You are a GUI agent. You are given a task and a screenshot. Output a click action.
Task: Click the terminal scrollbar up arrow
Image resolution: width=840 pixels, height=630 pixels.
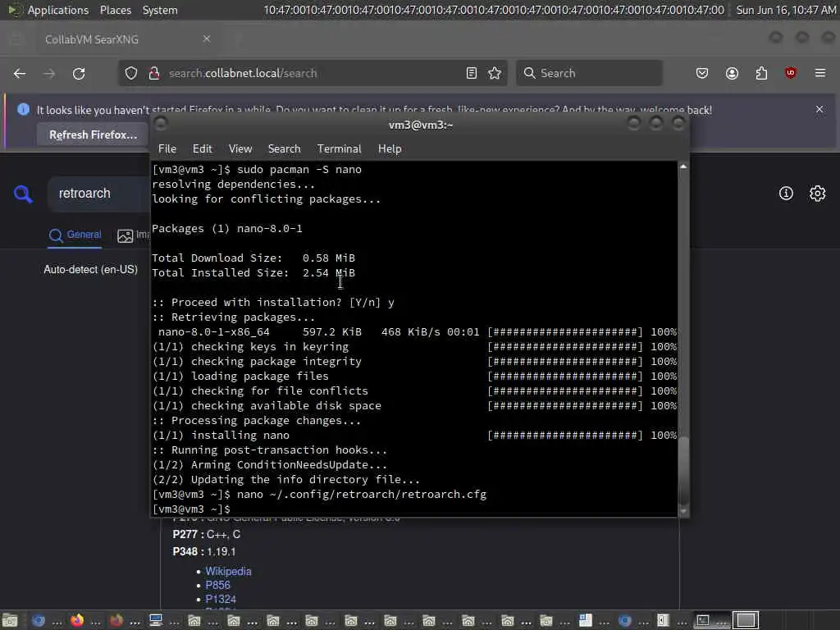click(x=683, y=167)
